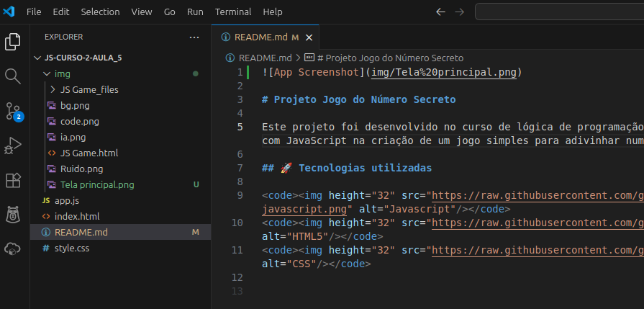Collapse the img folder
Screen dimensions: 644x309
click(x=46, y=74)
